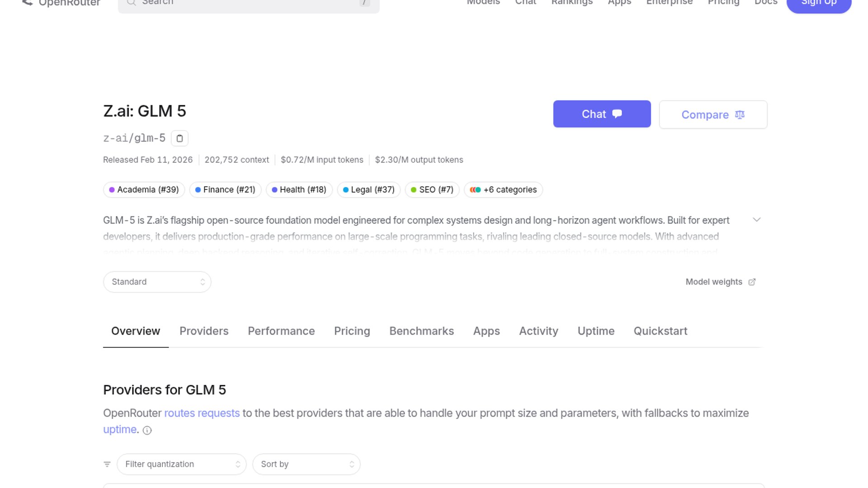The image size is (868, 488).
Task: Click the scales icon in Compare button
Action: click(x=740, y=115)
